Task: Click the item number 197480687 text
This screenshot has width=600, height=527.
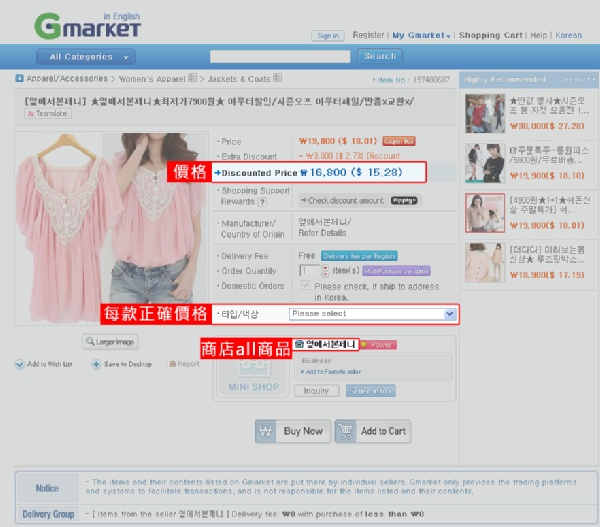Action: [x=431, y=80]
